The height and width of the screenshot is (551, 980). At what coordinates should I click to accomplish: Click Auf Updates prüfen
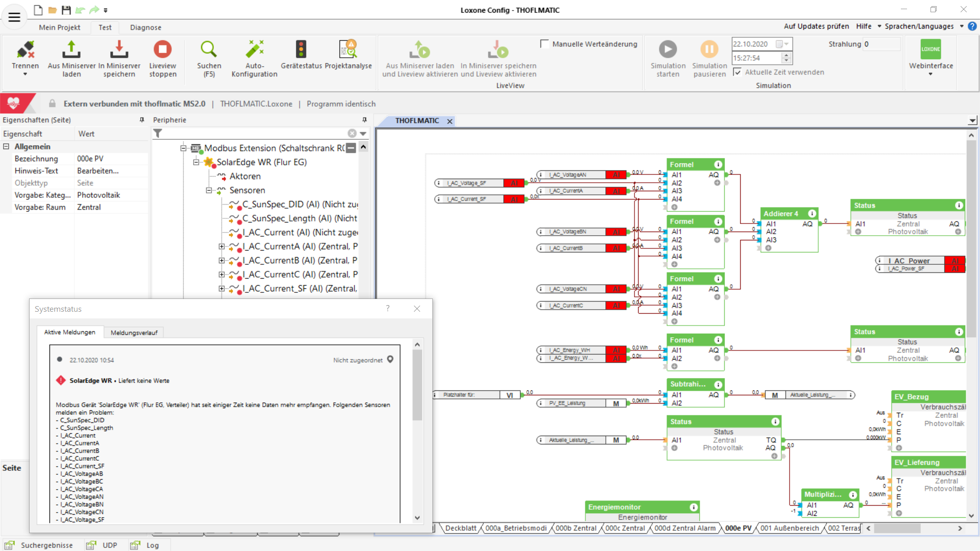[816, 27]
